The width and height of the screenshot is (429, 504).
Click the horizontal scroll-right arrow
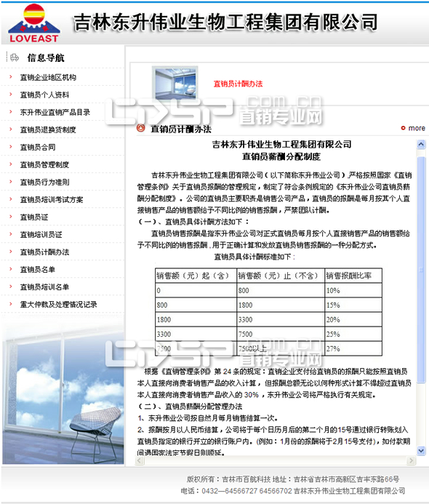[x=411, y=460]
